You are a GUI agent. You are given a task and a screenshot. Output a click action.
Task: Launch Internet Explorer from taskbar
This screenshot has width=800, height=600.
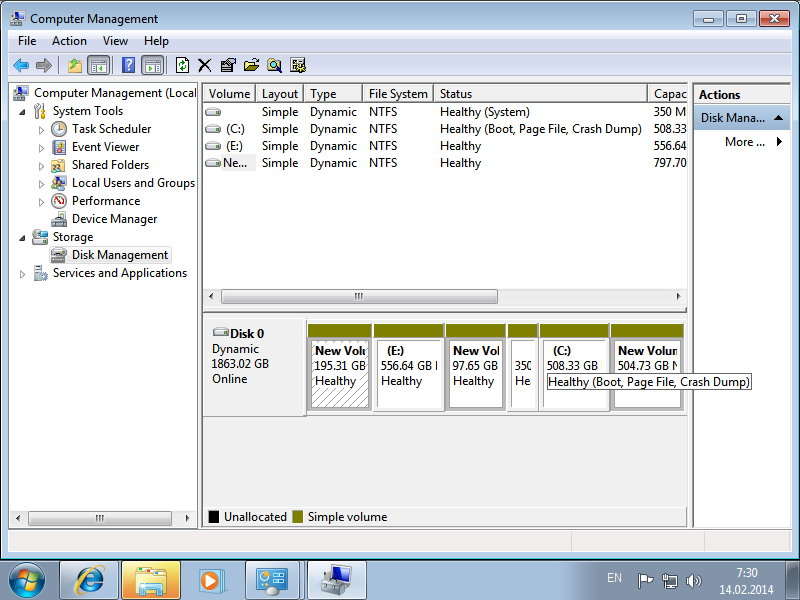pos(89,581)
